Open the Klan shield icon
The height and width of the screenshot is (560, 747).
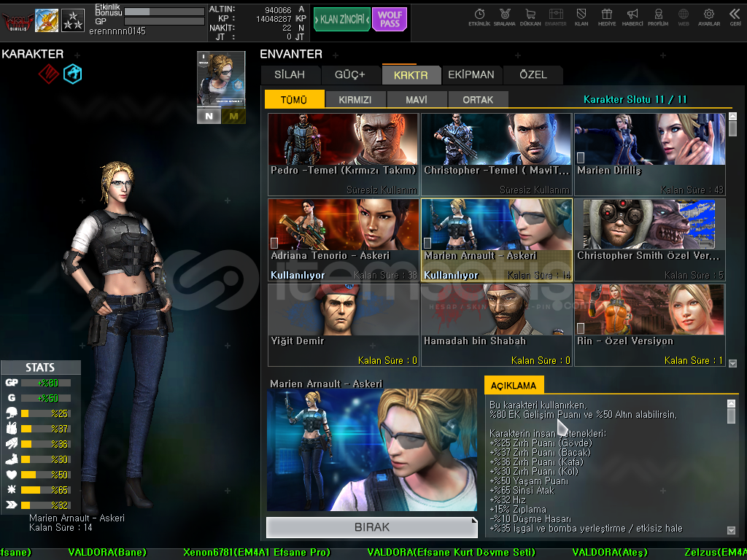pos(581,17)
